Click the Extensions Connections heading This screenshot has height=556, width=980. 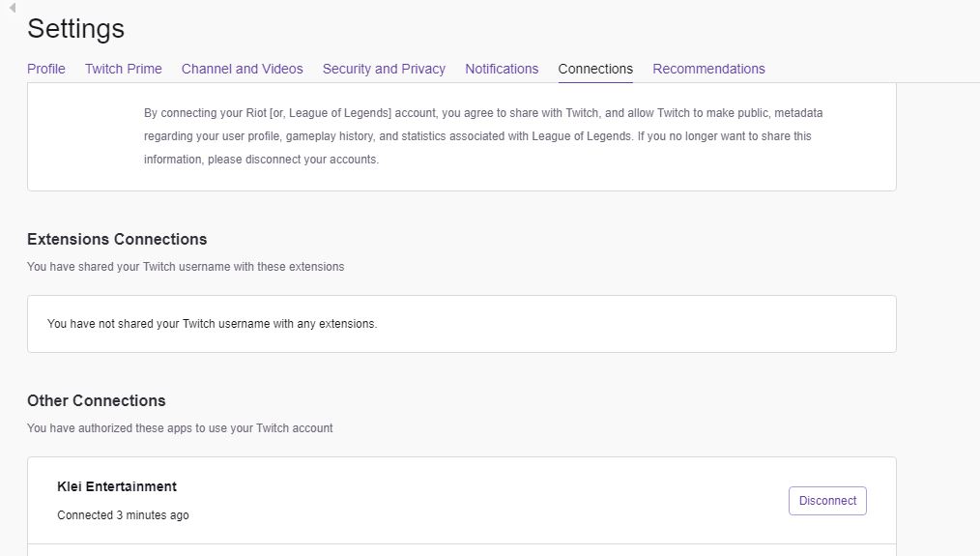click(x=117, y=239)
